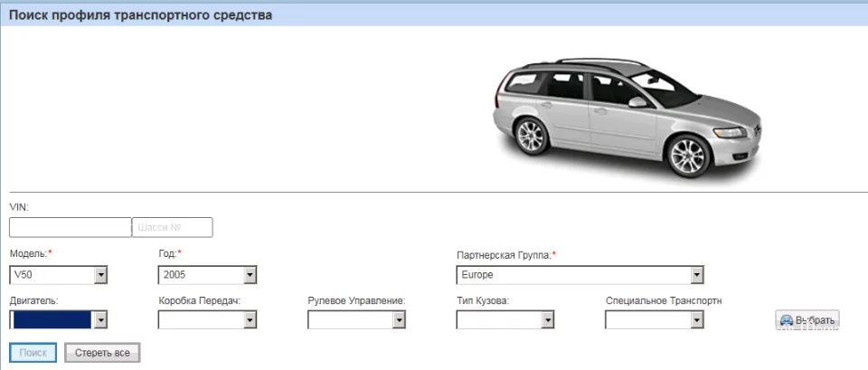Click the Стереть все button
Screen dimensions: 868x370
pyautogui.click(x=102, y=353)
